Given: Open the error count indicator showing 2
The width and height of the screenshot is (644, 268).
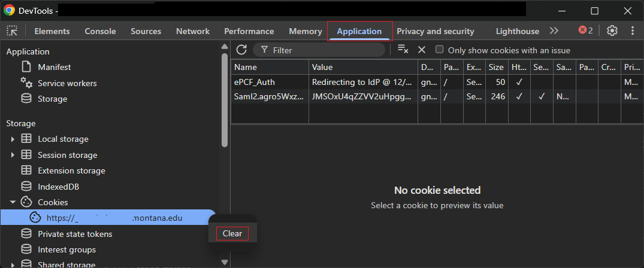Looking at the screenshot, I should point(585,31).
